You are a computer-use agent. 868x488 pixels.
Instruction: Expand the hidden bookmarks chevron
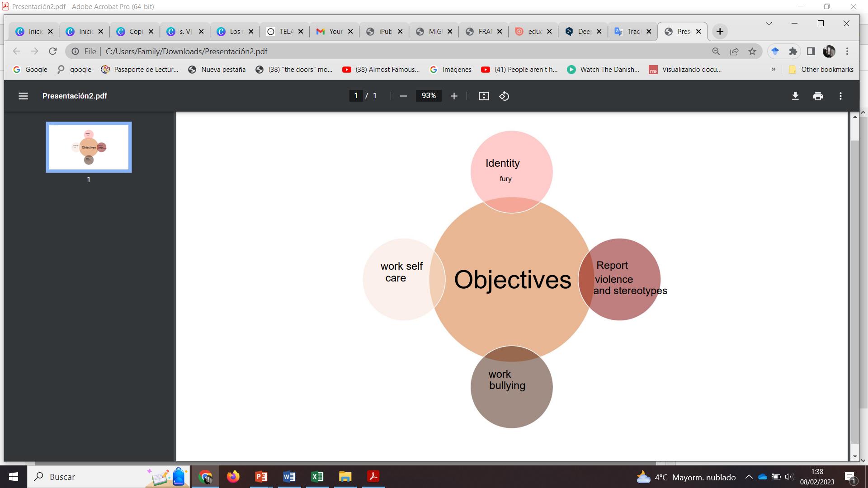coord(774,69)
